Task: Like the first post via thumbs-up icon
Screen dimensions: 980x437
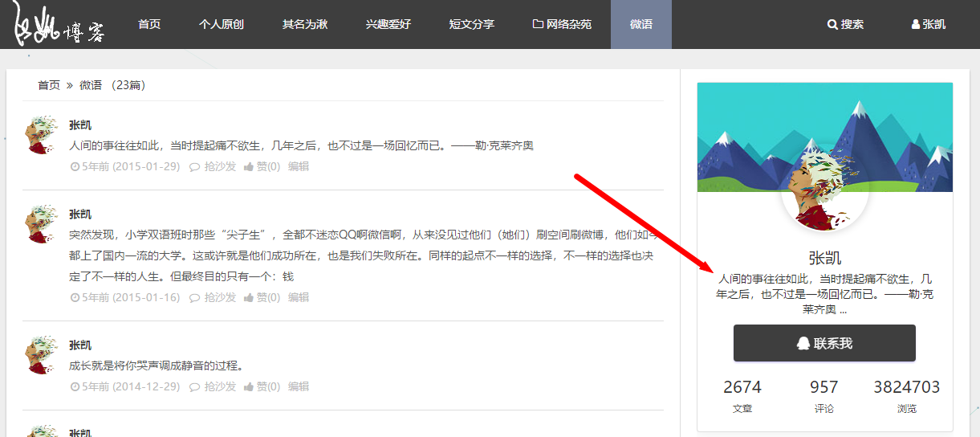Action: coord(249,166)
